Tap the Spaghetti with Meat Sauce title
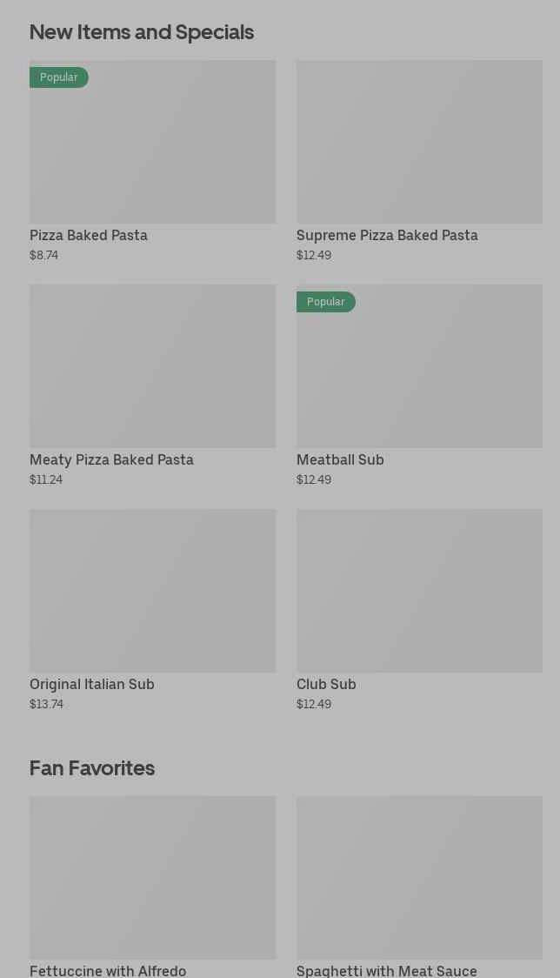Image resolution: width=560 pixels, height=978 pixels. (x=387, y=970)
